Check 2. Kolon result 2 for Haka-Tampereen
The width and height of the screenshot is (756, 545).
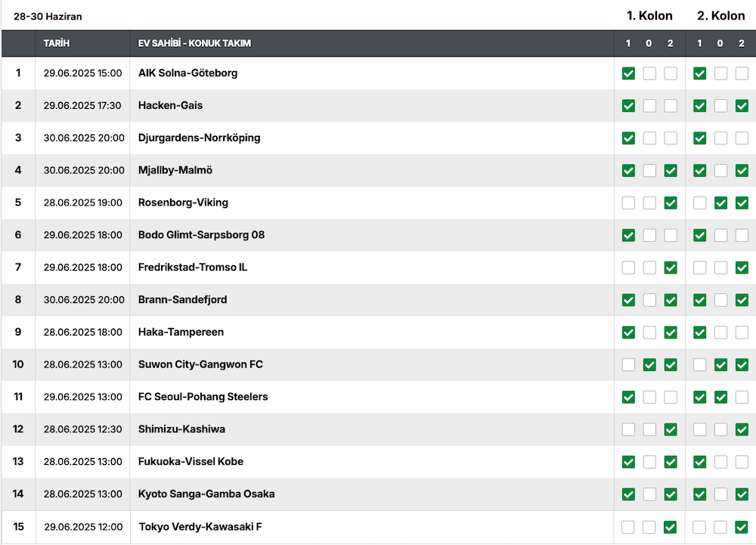pyautogui.click(x=742, y=332)
